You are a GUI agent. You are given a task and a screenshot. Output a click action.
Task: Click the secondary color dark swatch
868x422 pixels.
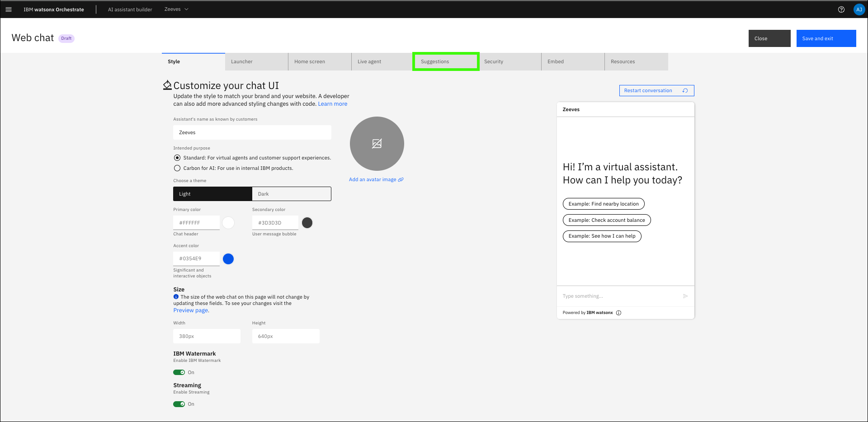coord(307,223)
